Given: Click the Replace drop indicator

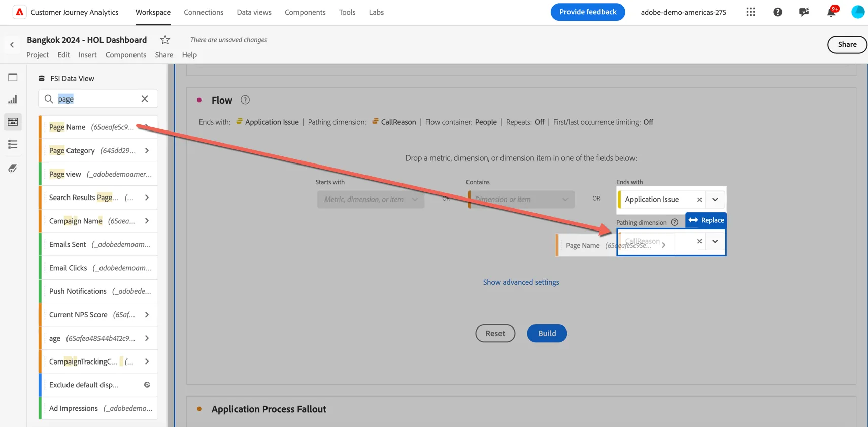Looking at the screenshot, I should [706, 220].
